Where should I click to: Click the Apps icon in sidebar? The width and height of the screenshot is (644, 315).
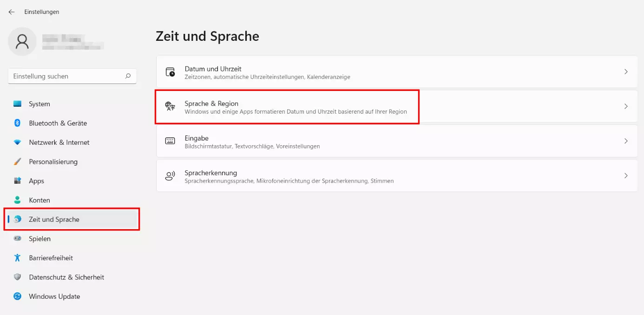pyautogui.click(x=18, y=181)
